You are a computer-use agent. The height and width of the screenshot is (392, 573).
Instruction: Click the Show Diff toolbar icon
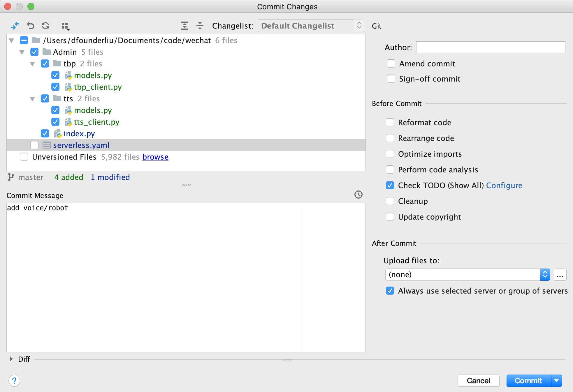pos(15,26)
